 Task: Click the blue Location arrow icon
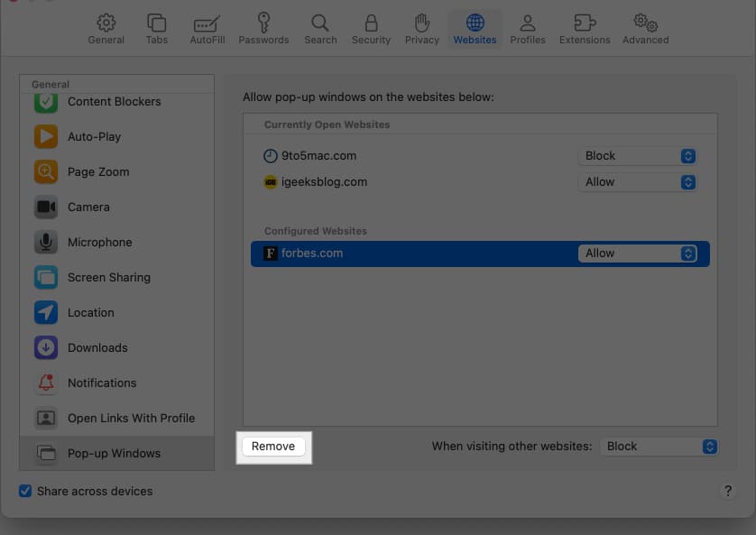point(46,313)
